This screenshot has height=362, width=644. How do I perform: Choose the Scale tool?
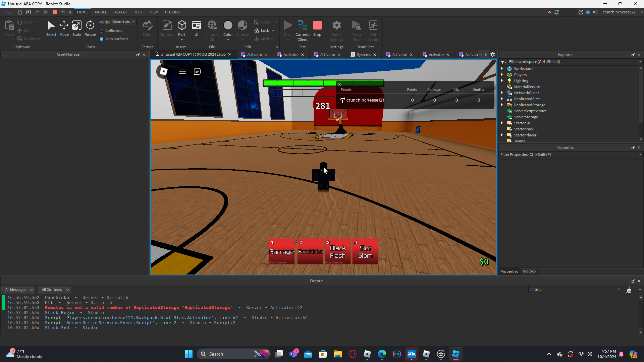77,28
